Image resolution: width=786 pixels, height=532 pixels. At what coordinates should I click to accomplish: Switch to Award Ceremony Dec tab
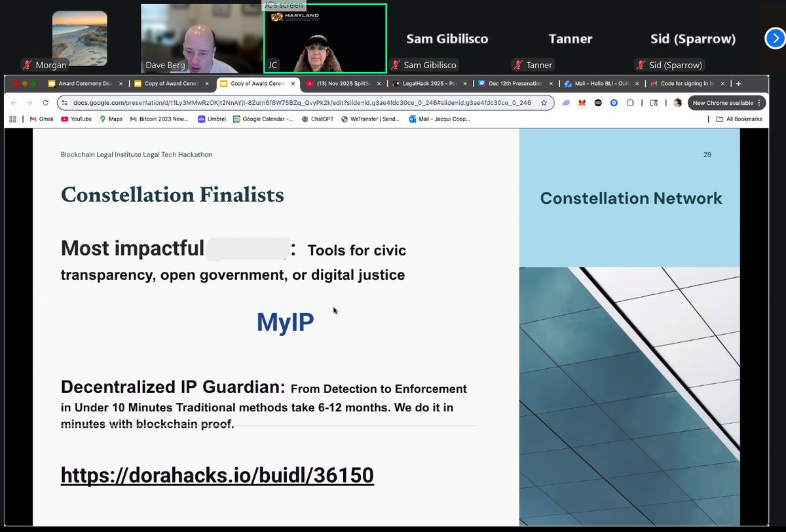[x=85, y=84]
